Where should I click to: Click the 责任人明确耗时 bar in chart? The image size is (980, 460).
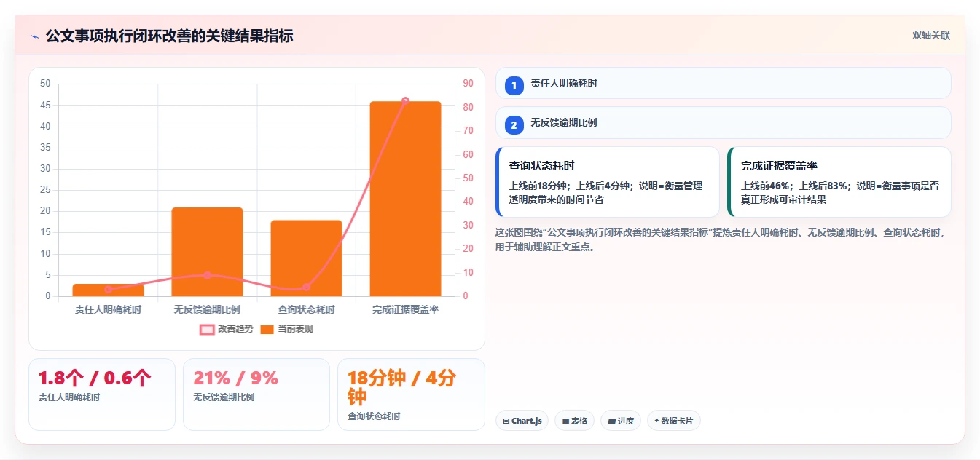108,290
